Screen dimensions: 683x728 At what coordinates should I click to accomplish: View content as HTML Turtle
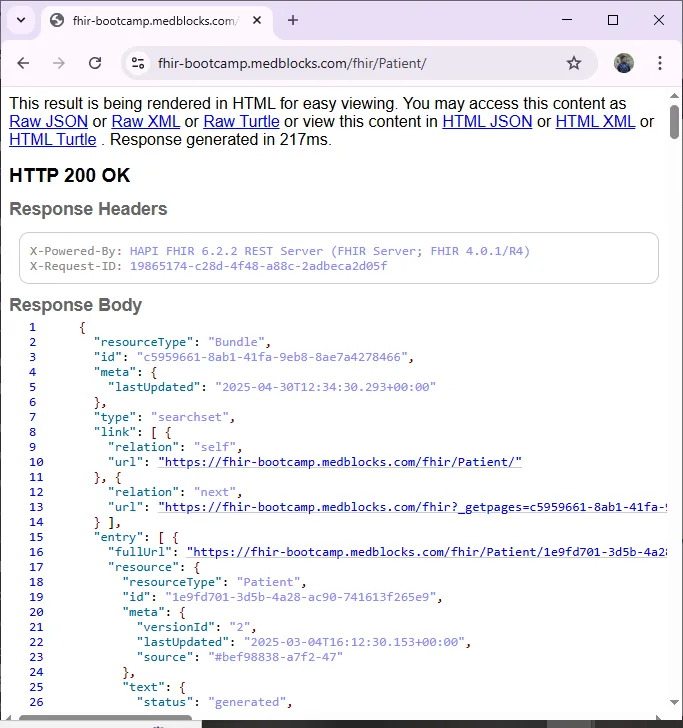(52, 140)
